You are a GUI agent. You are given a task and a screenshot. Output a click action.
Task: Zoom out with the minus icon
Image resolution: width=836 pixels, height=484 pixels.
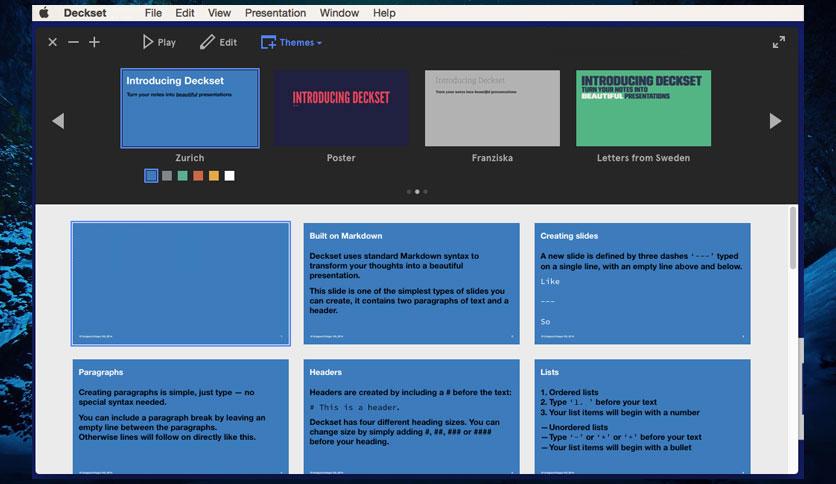click(x=74, y=42)
